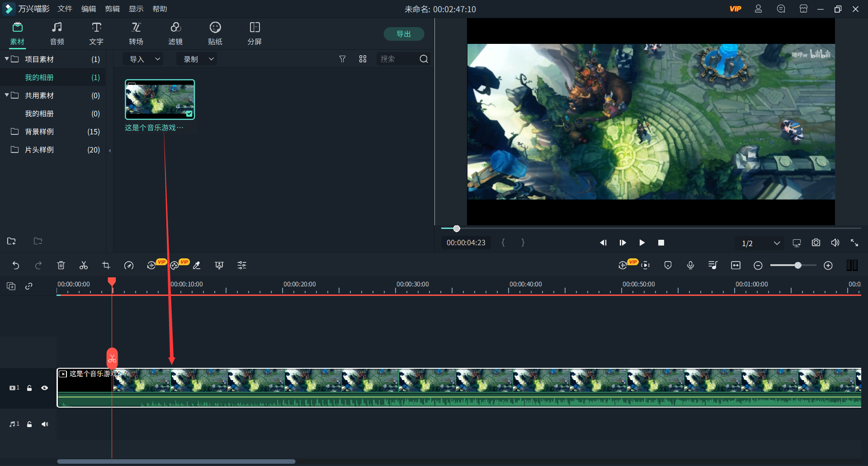The width and height of the screenshot is (868, 466).
Task: Click the zoom-to-fit timeline icon
Action: (x=736, y=266)
